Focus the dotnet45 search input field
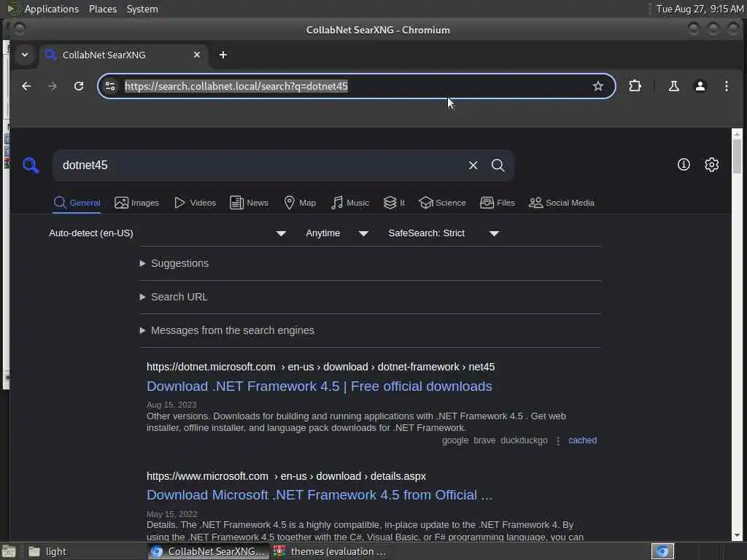This screenshot has width=747, height=560. (260, 166)
